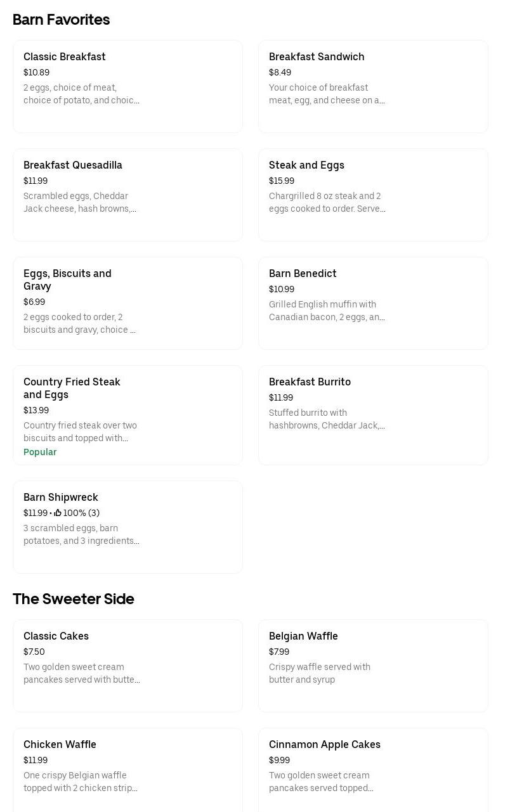The width and height of the screenshot is (510, 812).
Task: Click the Barn Favorites section heading
Action: tap(61, 20)
